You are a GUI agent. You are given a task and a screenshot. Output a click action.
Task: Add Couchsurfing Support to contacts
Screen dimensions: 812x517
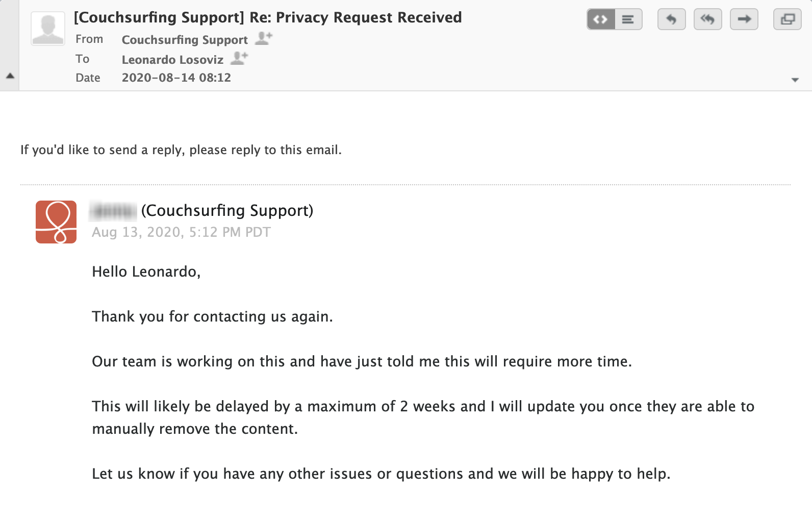[264, 38]
